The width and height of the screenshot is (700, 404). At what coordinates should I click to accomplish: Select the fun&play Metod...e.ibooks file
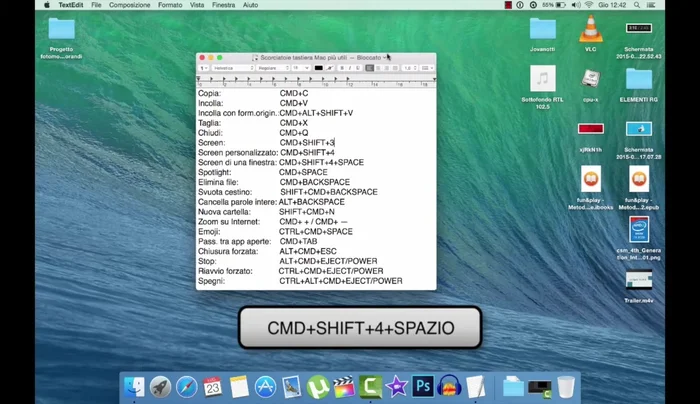point(591,179)
